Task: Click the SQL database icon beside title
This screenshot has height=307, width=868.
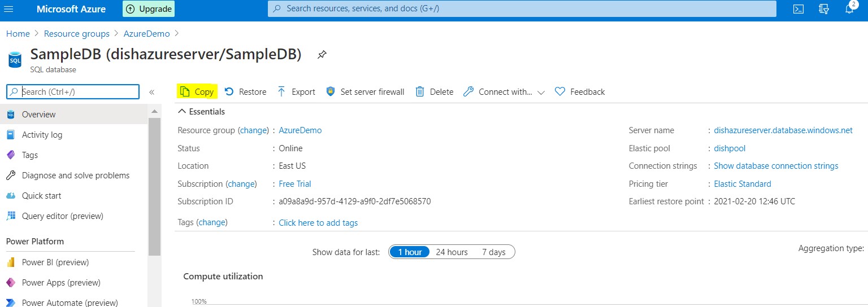Action: (15, 59)
